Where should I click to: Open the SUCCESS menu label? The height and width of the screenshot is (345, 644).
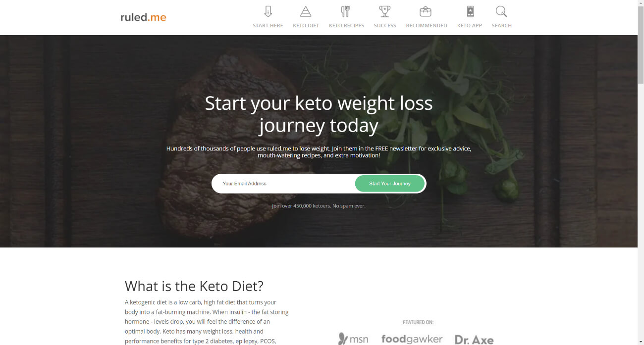385,26
